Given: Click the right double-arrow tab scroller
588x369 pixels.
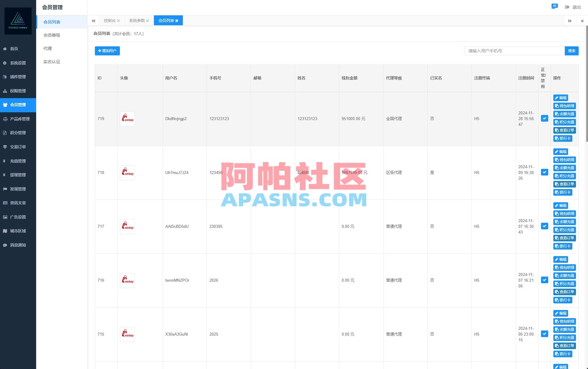Looking at the screenshot, I should [570, 20].
